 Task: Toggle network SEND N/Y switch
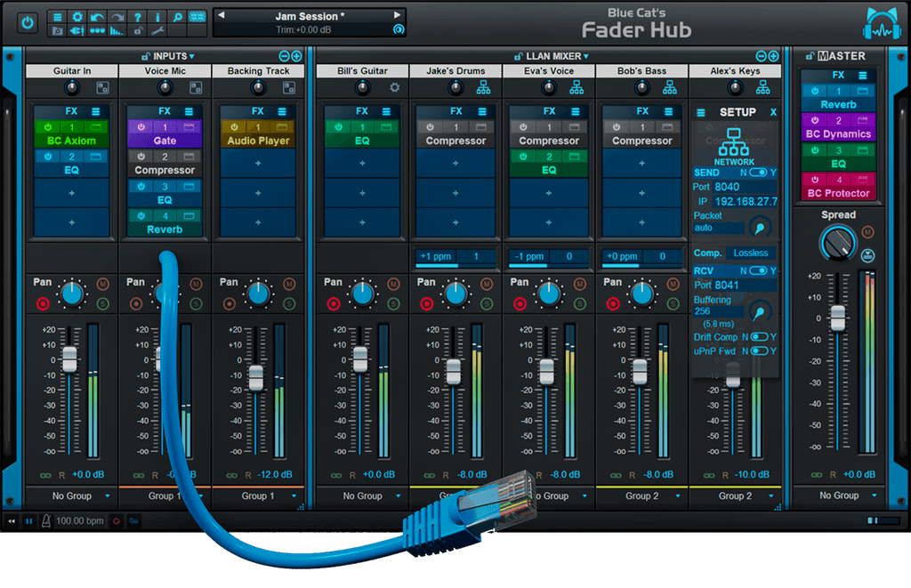pos(758,173)
